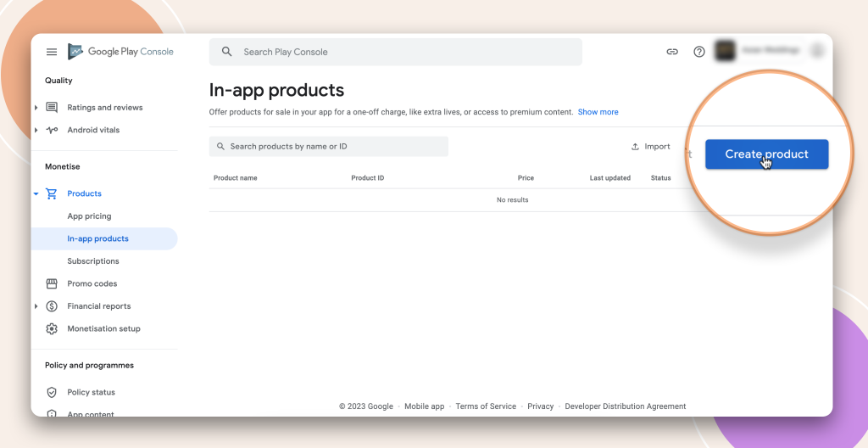The image size is (868, 448).
Task: Click the Last updated column header
Action: point(610,178)
